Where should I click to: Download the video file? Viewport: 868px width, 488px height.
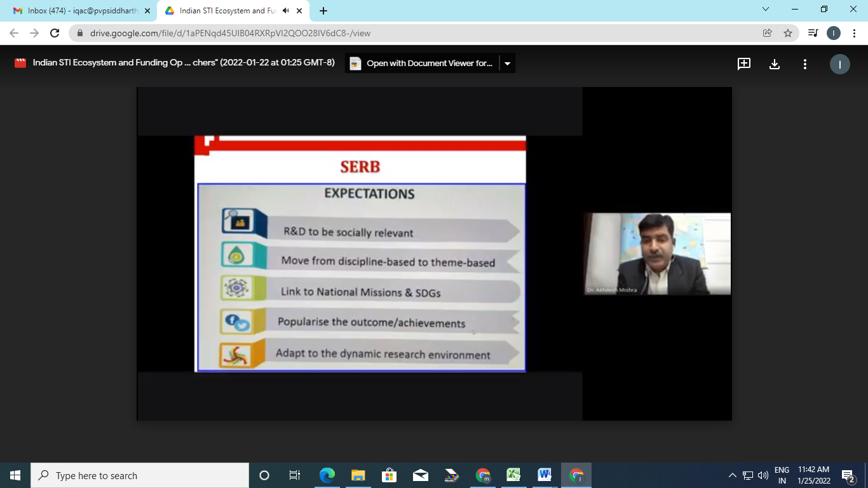(x=775, y=64)
